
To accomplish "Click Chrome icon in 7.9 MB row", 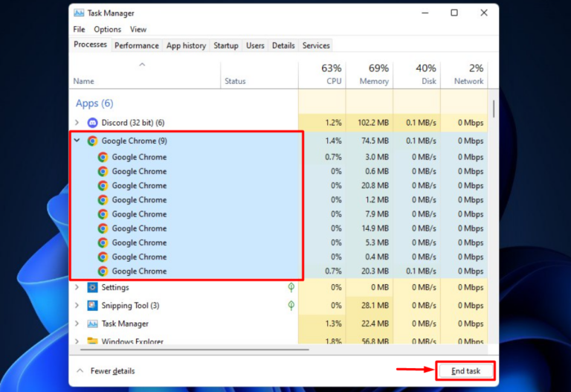I will coord(103,214).
